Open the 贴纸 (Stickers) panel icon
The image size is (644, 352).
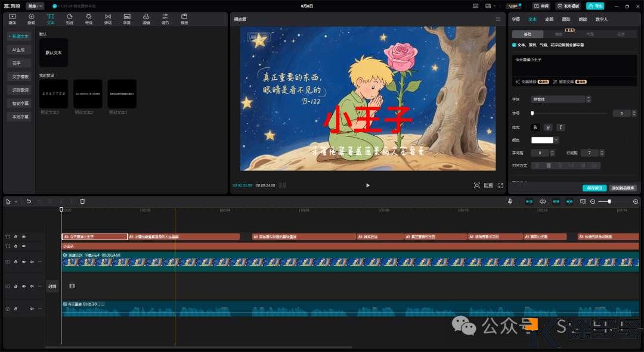[70, 18]
